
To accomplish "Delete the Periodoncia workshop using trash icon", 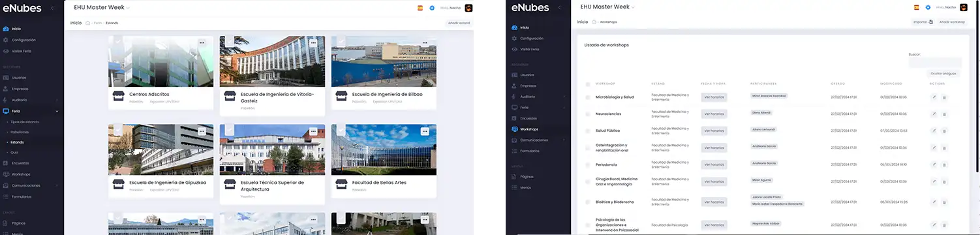I will point(944,164).
